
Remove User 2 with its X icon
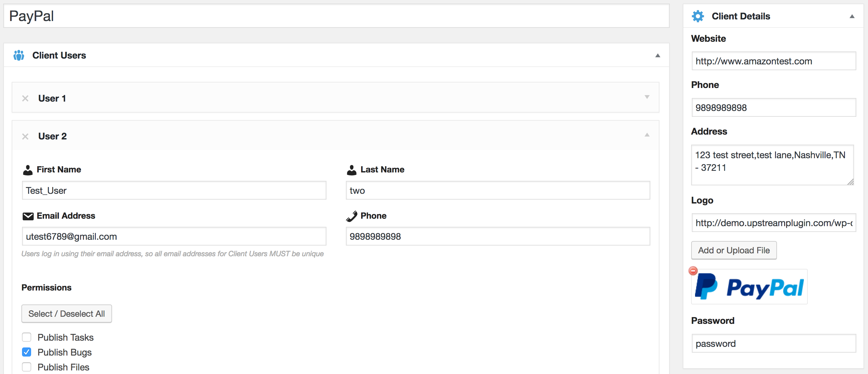[x=25, y=136]
